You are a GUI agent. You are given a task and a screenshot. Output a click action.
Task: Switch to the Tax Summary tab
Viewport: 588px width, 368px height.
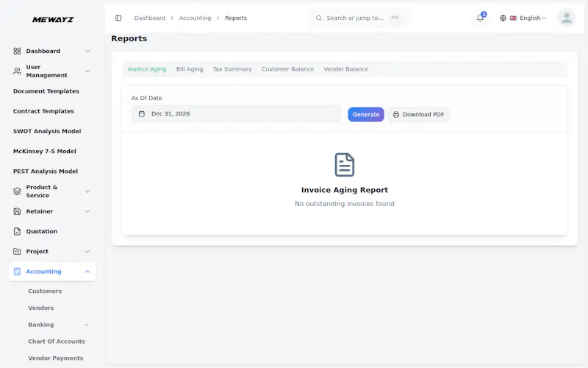(x=232, y=69)
